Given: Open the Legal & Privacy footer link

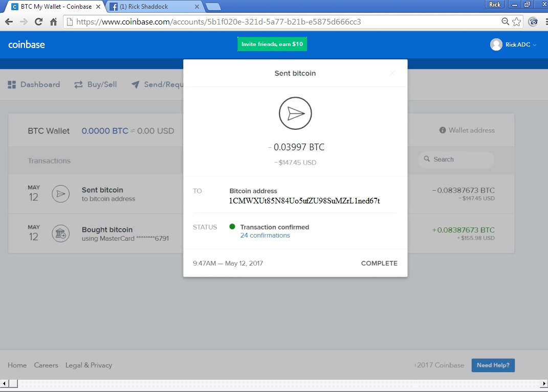Looking at the screenshot, I should (x=89, y=365).
